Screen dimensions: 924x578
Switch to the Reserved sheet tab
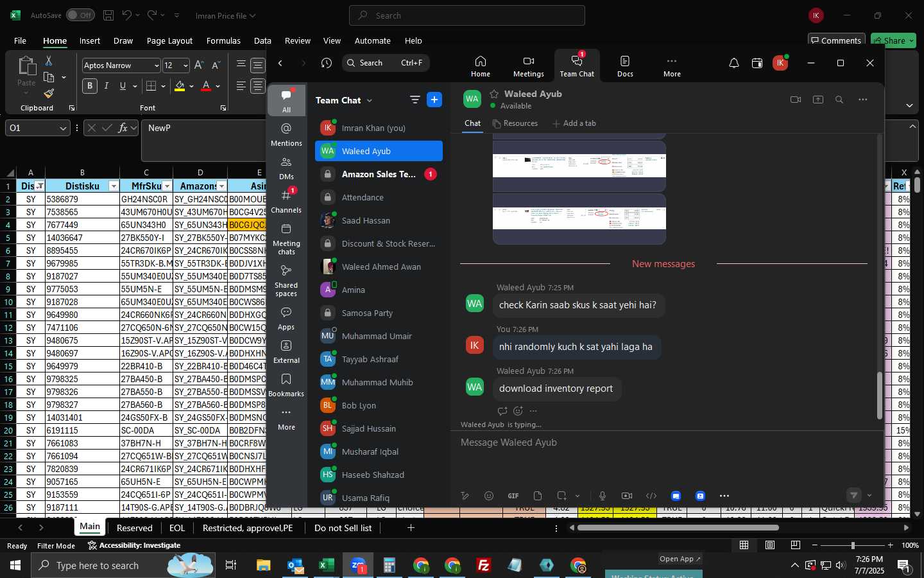135,528
